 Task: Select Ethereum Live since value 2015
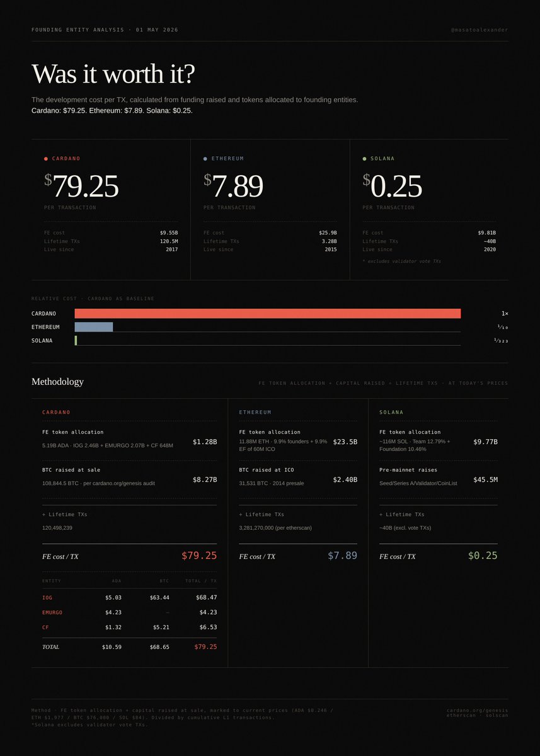[331, 249]
